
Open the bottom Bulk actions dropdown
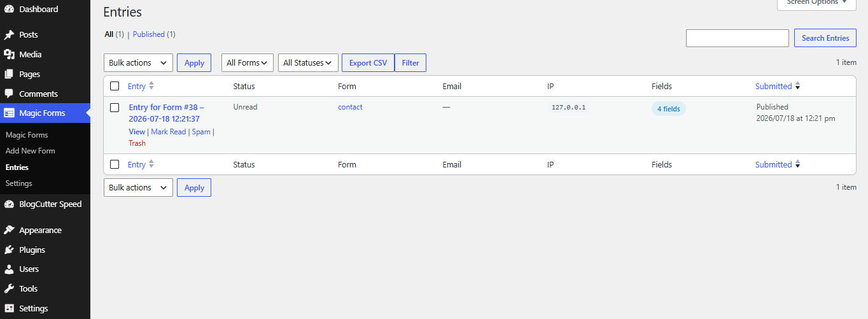[138, 187]
